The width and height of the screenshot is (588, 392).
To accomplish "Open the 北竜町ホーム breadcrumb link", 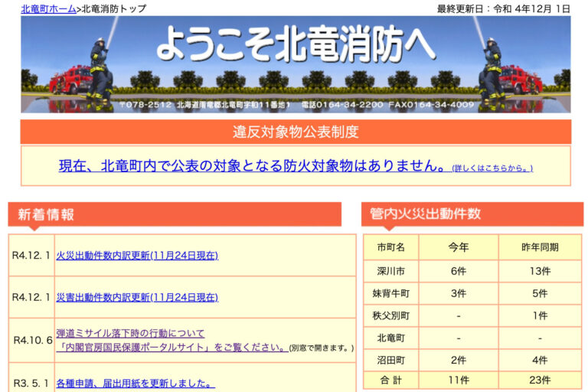I will pyautogui.click(x=48, y=8).
